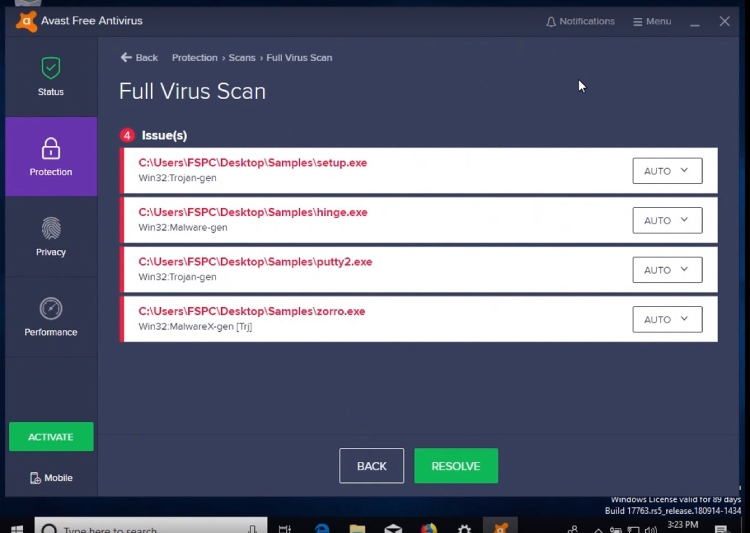Screen dimensions: 750x533
Task: Select the setup.exe file path
Action: coord(253,163)
